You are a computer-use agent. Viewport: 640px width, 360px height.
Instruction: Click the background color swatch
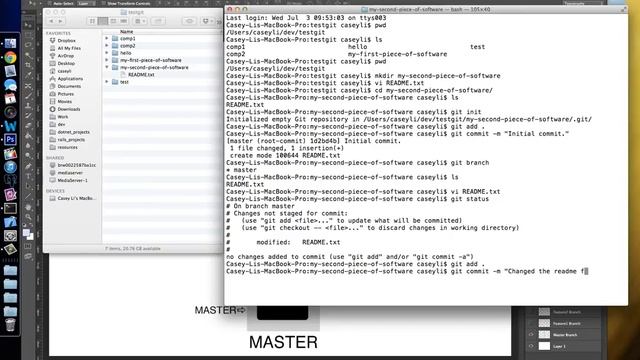(30, 237)
